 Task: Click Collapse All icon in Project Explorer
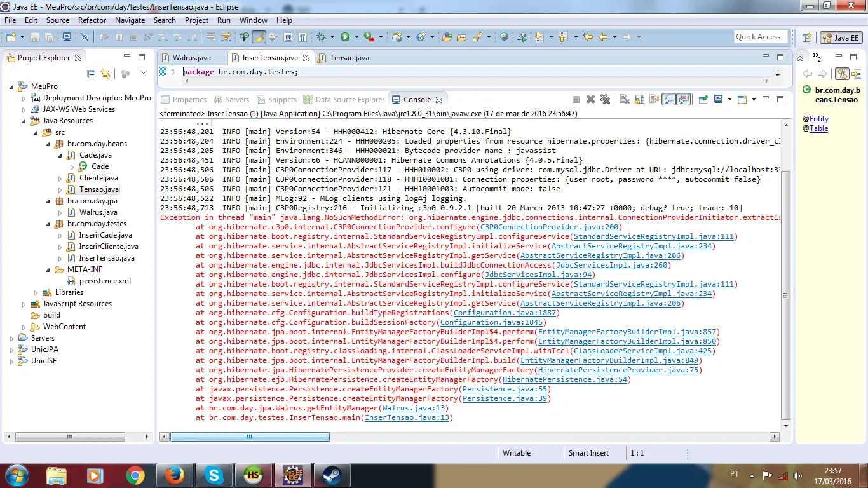click(x=92, y=74)
